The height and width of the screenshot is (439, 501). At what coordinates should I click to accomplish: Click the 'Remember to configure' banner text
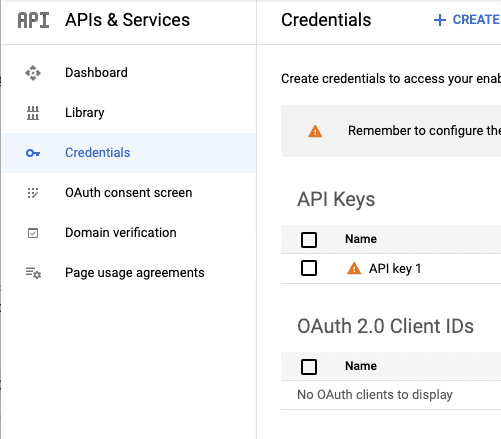(x=424, y=131)
